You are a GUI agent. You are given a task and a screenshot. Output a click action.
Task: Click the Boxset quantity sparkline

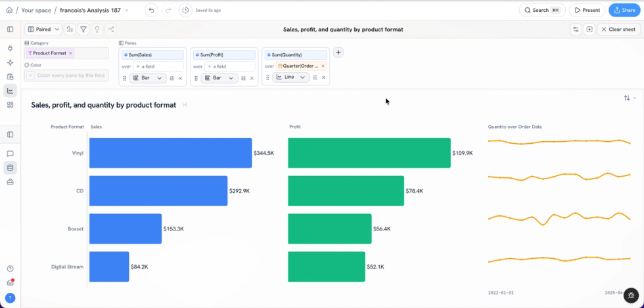coord(559,217)
